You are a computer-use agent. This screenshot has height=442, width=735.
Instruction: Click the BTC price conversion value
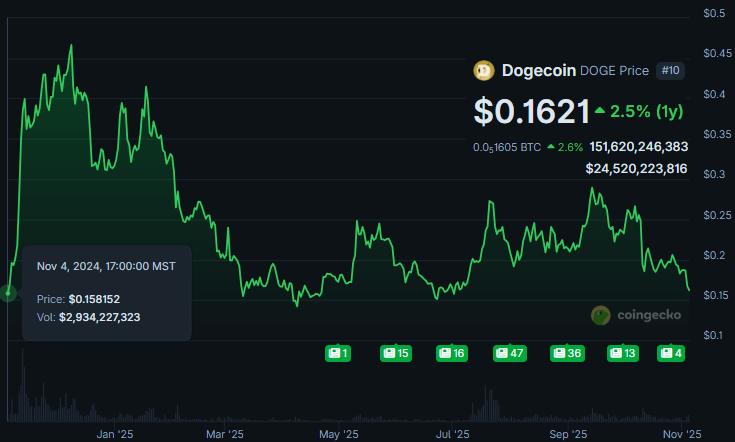coord(505,147)
